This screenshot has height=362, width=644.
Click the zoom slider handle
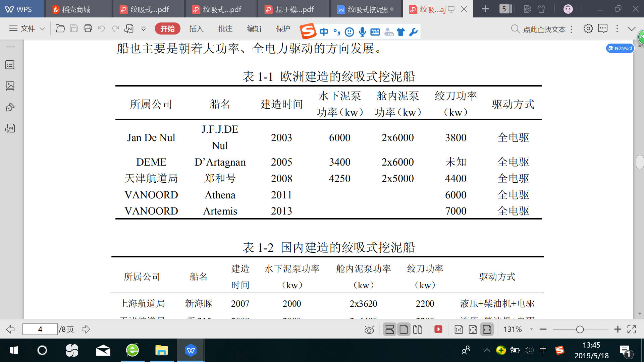click(x=580, y=329)
